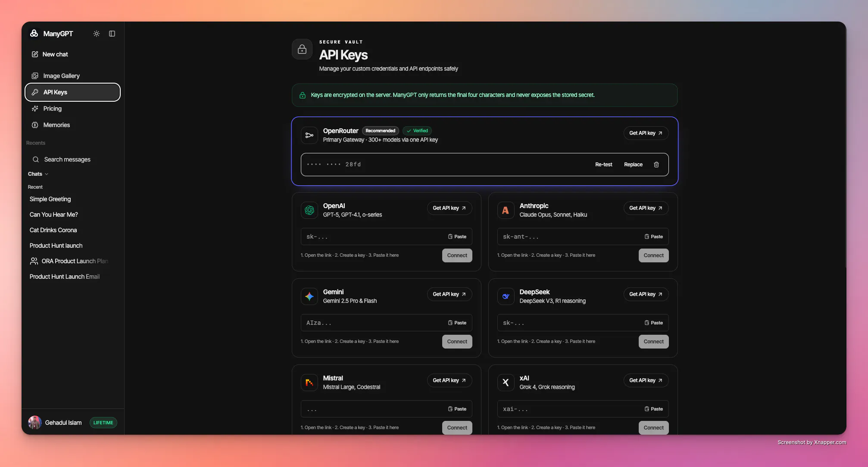Click the Search messages field
This screenshot has height=467, width=868.
click(x=72, y=159)
